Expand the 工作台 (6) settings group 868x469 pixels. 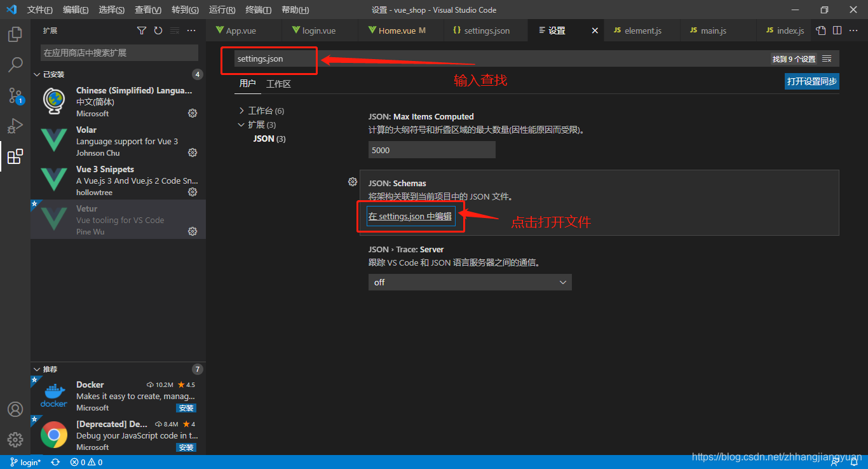(241, 111)
